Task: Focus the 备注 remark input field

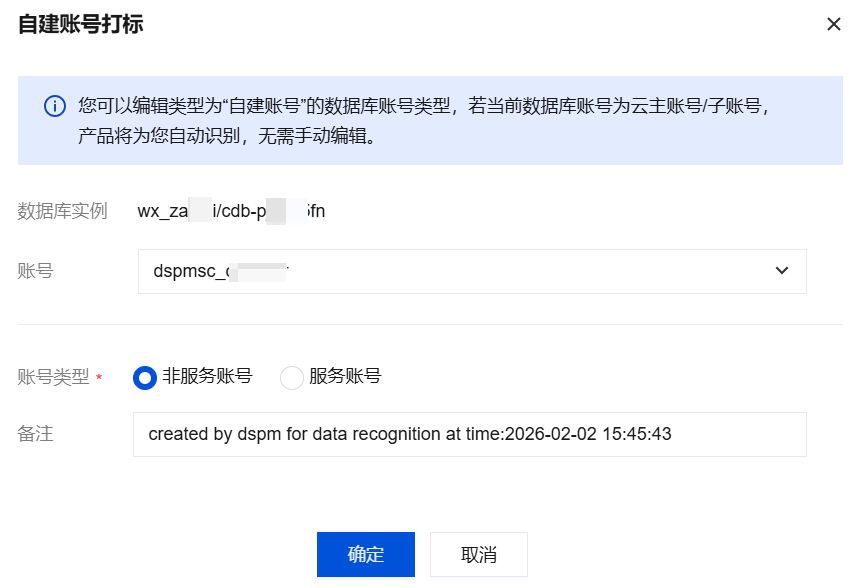Action: click(x=469, y=435)
